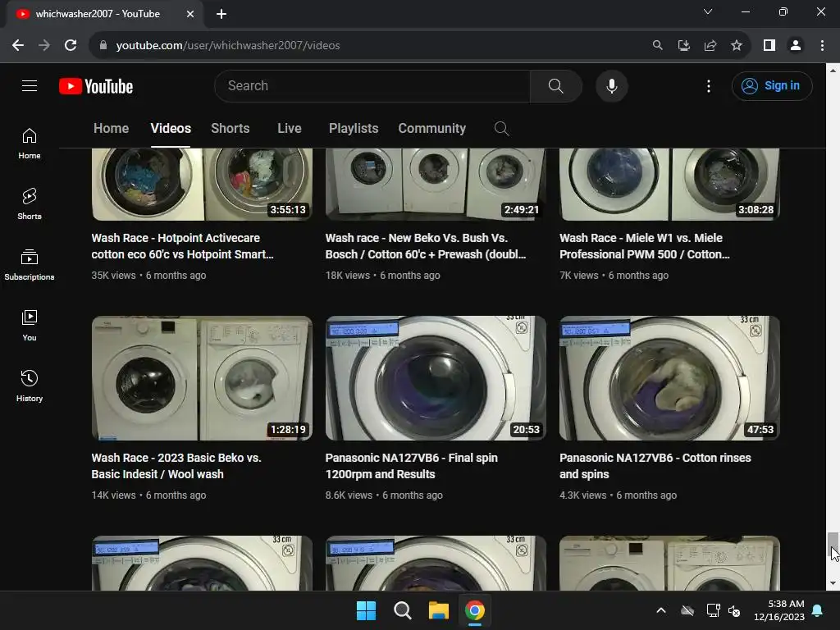Click the URL in the address bar

click(228, 46)
